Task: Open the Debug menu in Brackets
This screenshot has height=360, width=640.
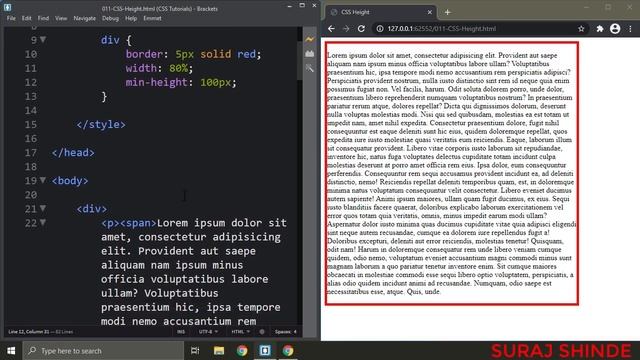Action: tap(110, 18)
